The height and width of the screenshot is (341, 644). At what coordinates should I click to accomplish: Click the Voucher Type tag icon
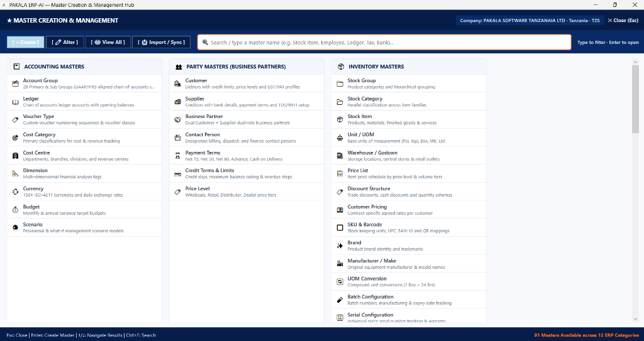coord(15,119)
